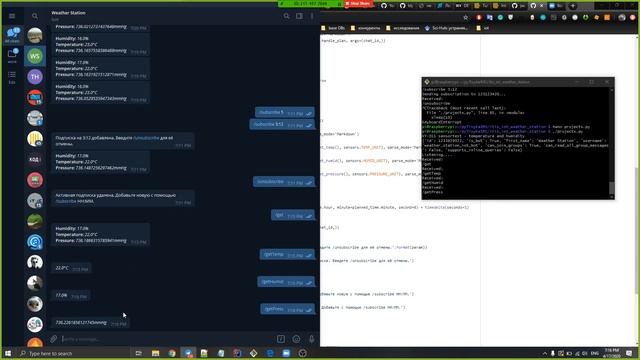Open Telegram hamburger main menu
This screenshot has width=640, height=360.
pos(12,16)
